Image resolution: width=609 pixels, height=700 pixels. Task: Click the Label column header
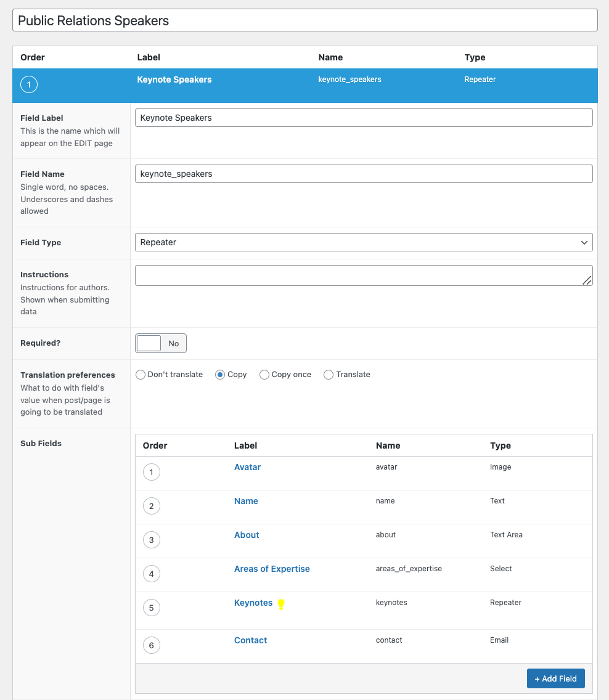[x=149, y=57]
